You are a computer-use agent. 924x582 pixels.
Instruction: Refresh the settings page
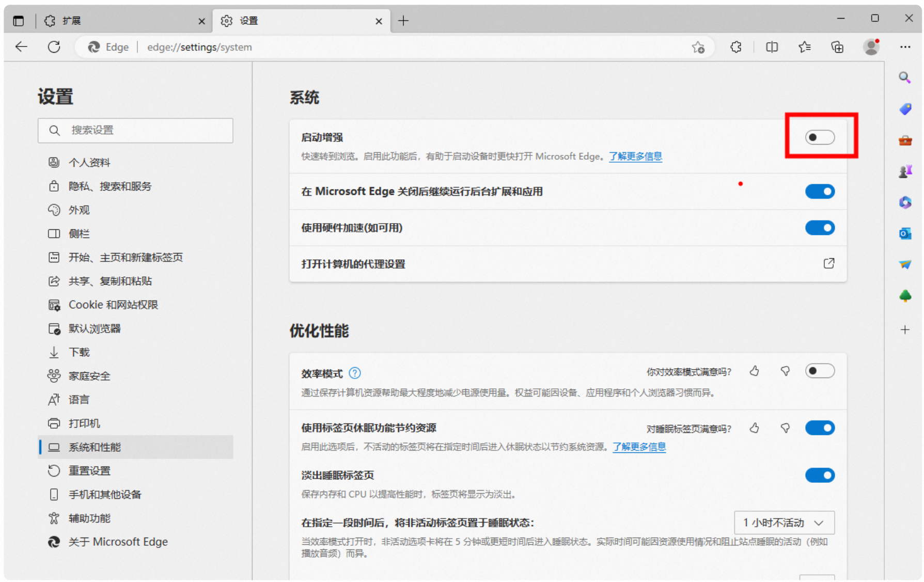click(x=54, y=47)
